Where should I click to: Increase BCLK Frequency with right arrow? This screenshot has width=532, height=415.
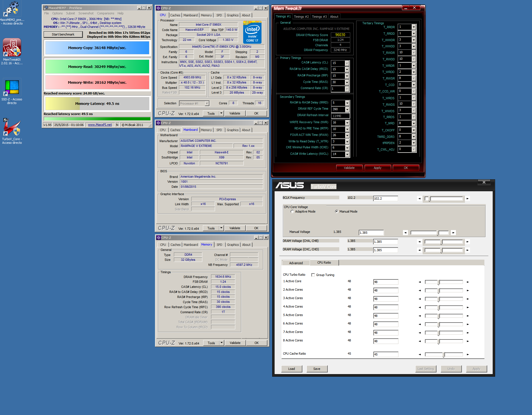[467, 199]
